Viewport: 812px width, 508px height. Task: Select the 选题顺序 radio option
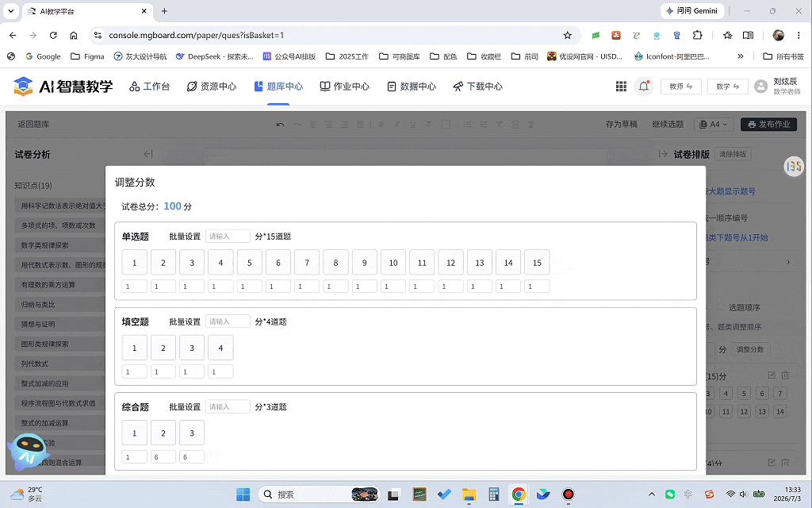pyautogui.click(x=720, y=307)
